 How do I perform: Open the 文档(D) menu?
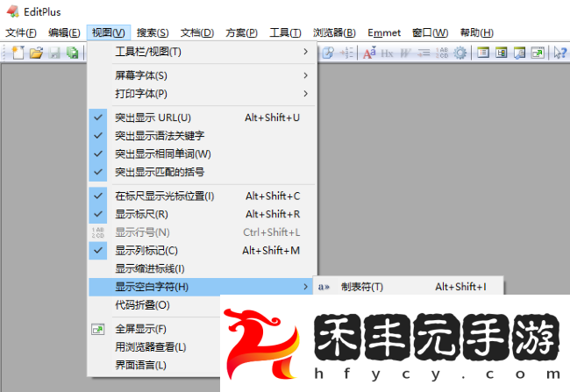pyautogui.click(x=197, y=32)
